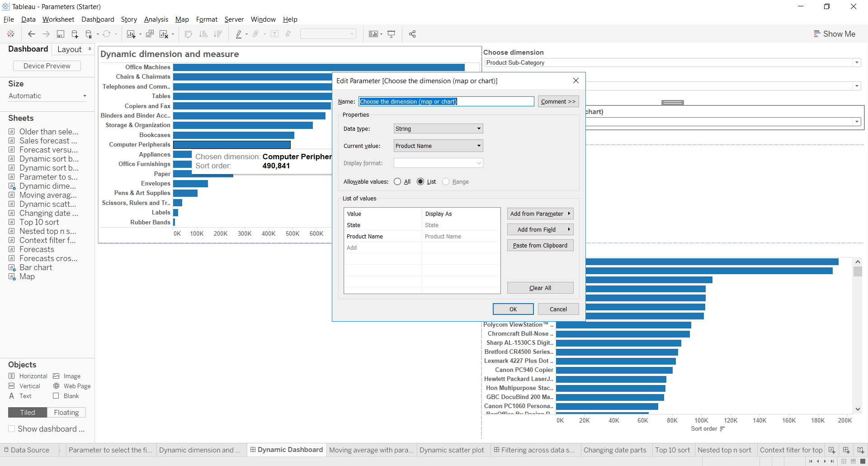Add a new dashboard from tab bar
This screenshot has width=868, height=466.
point(846,450)
